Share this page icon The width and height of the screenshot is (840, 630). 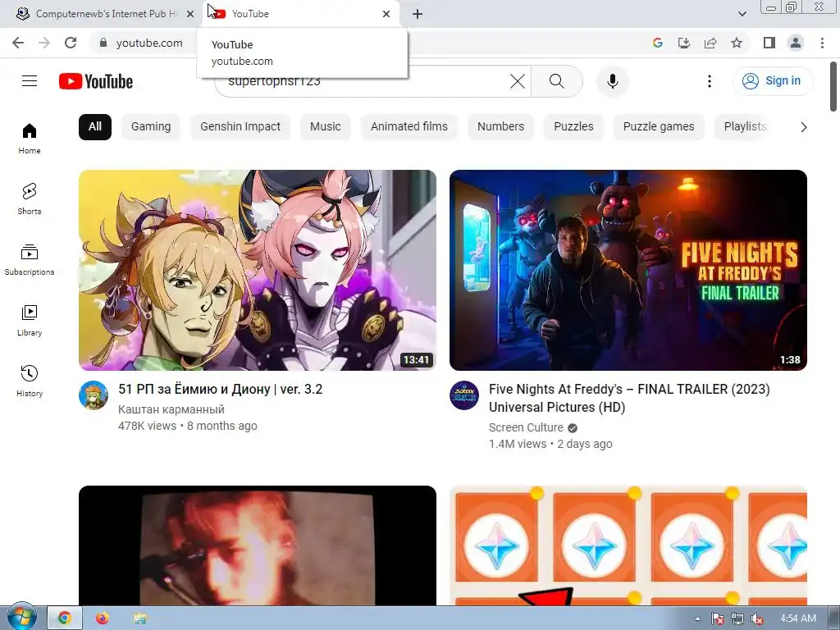click(710, 43)
